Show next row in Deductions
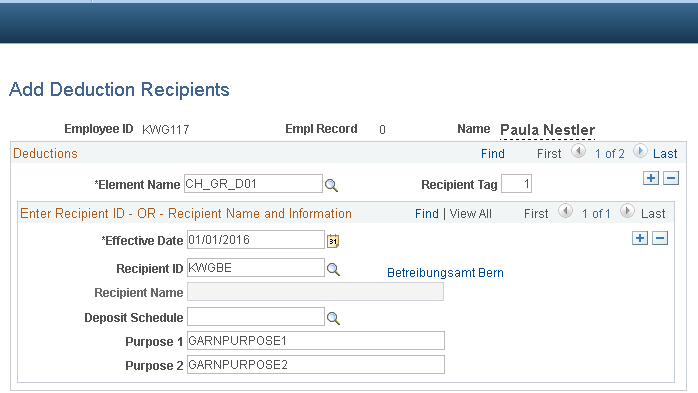Image resolution: width=698 pixels, height=393 pixels. (640, 152)
